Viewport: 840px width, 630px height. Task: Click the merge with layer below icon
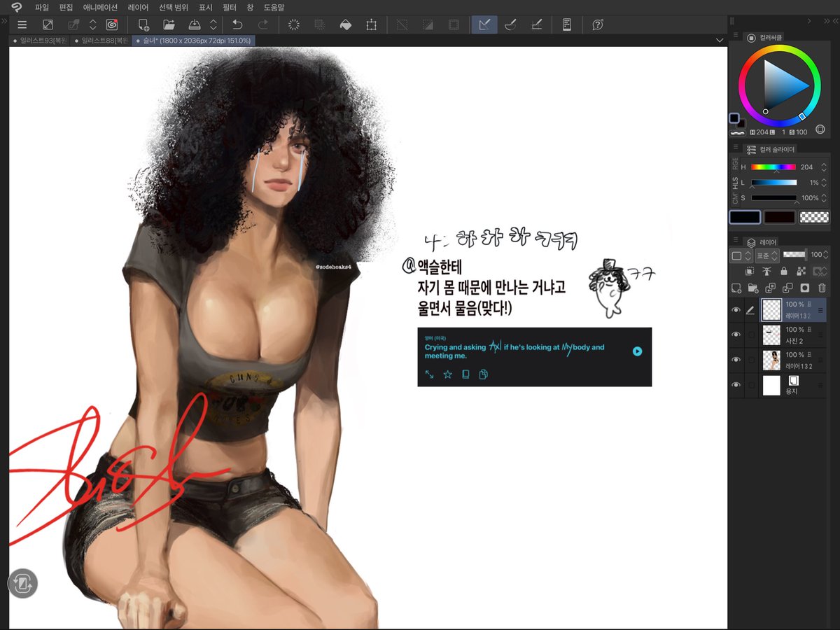coord(787,288)
